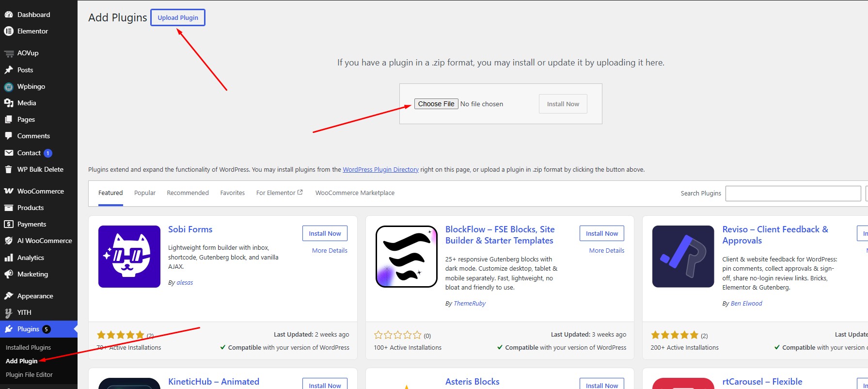The width and height of the screenshot is (868, 389).
Task: Click the Contact mail icon
Action: pos(9,153)
